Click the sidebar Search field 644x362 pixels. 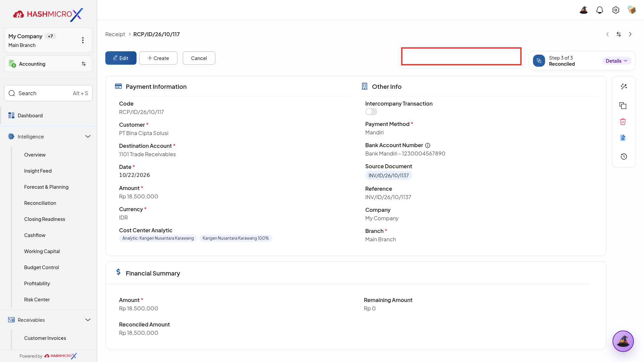[48, 93]
